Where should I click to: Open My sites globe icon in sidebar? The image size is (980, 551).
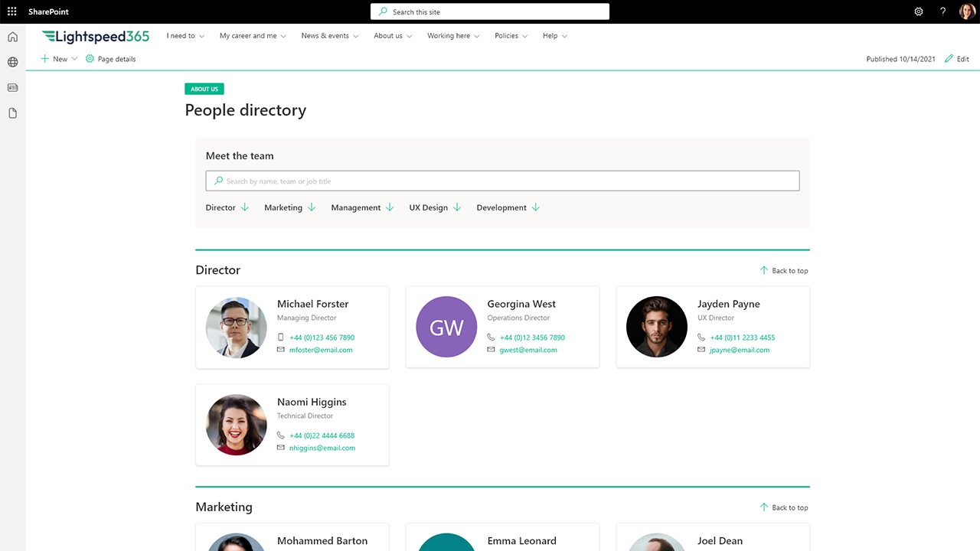point(12,62)
